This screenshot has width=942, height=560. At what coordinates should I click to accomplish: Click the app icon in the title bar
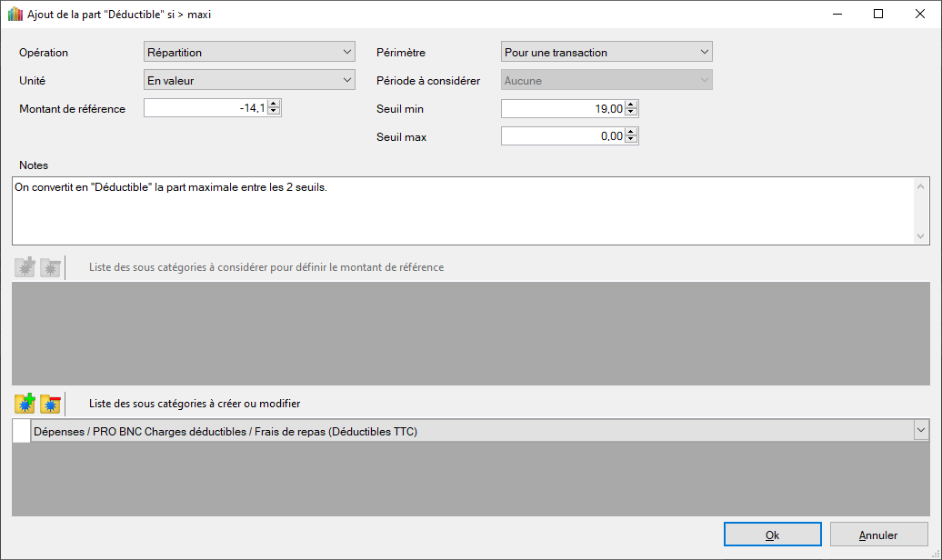(x=15, y=15)
